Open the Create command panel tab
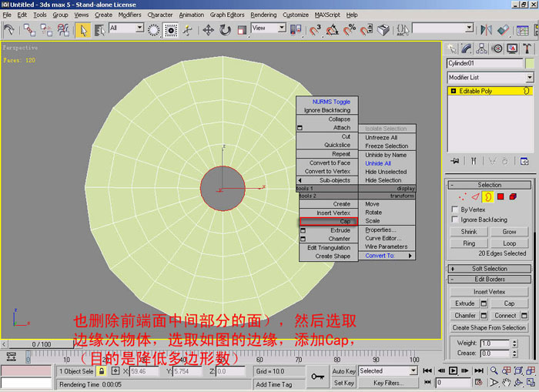This screenshot has height=392, width=539. pyautogui.click(x=451, y=49)
